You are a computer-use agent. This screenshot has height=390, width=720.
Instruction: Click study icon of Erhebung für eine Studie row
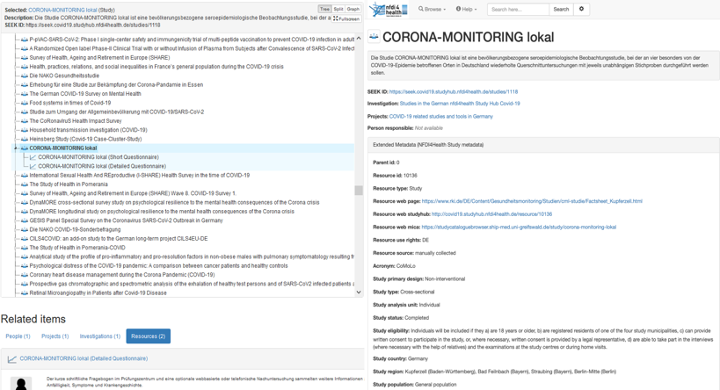(24, 85)
